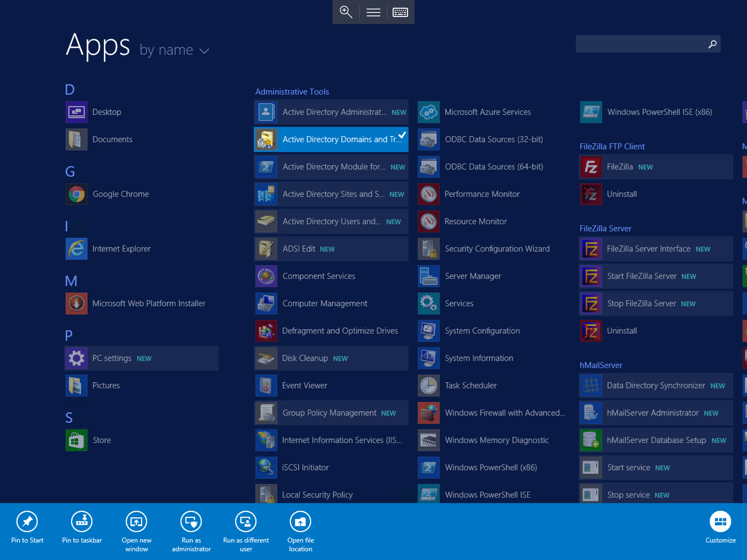
Task: Open Security Configuration Wizard entry
Action: (493, 249)
